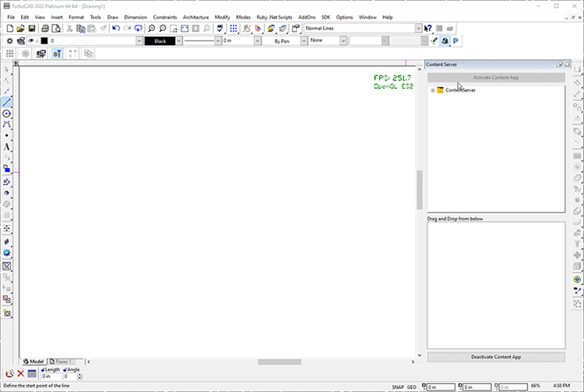Click the gear settings icon near layer box
The height and width of the screenshot is (392, 584).
click(x=9, y=41)
